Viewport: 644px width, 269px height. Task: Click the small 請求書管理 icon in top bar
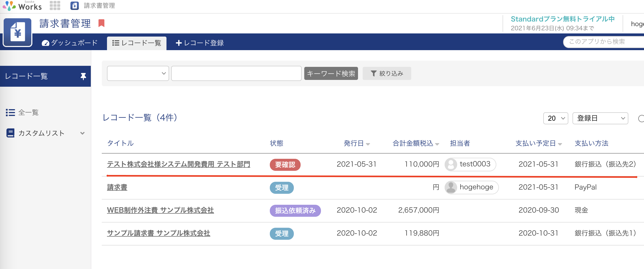tap(75, 5)
